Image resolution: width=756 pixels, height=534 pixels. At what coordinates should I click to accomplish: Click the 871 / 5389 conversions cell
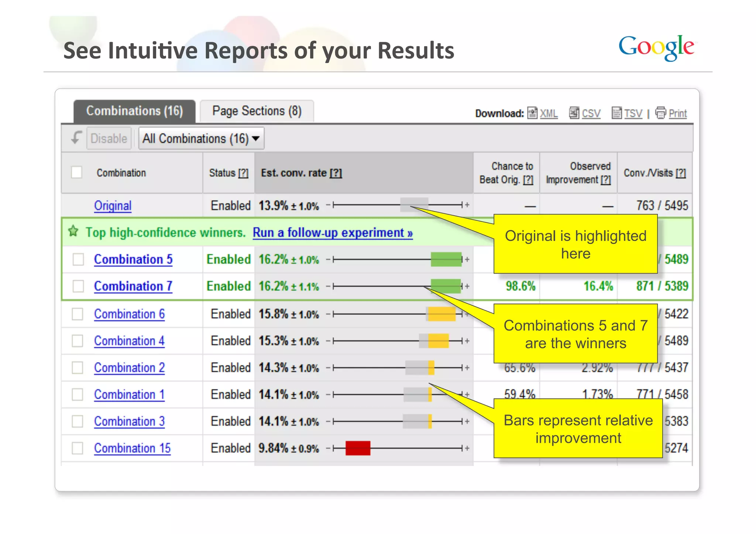tap(662, 286)
